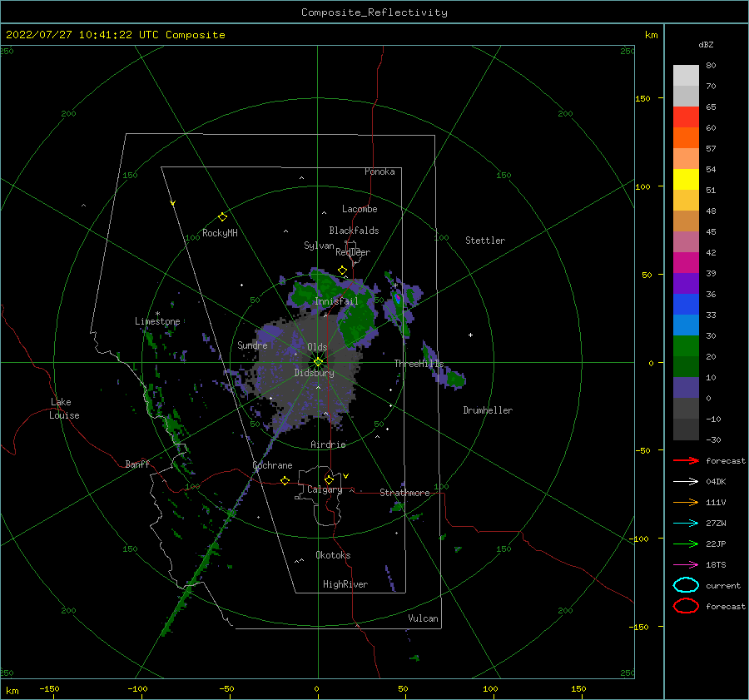
Task: Click the asterisk marker above Limestone
Action: (157, 314)
